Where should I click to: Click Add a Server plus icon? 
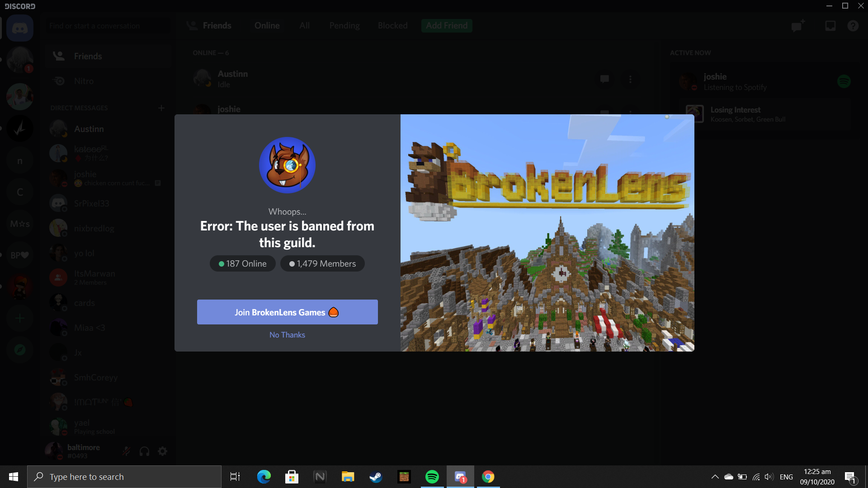20,319
